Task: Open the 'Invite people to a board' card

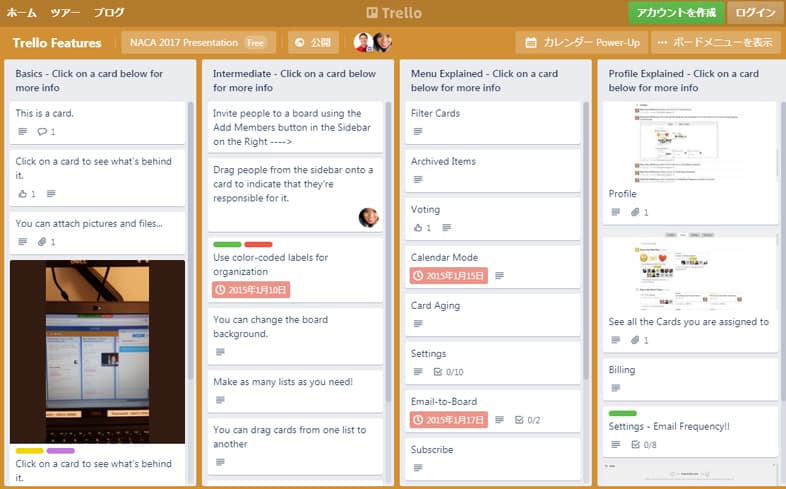Action: tap(295, 127)
